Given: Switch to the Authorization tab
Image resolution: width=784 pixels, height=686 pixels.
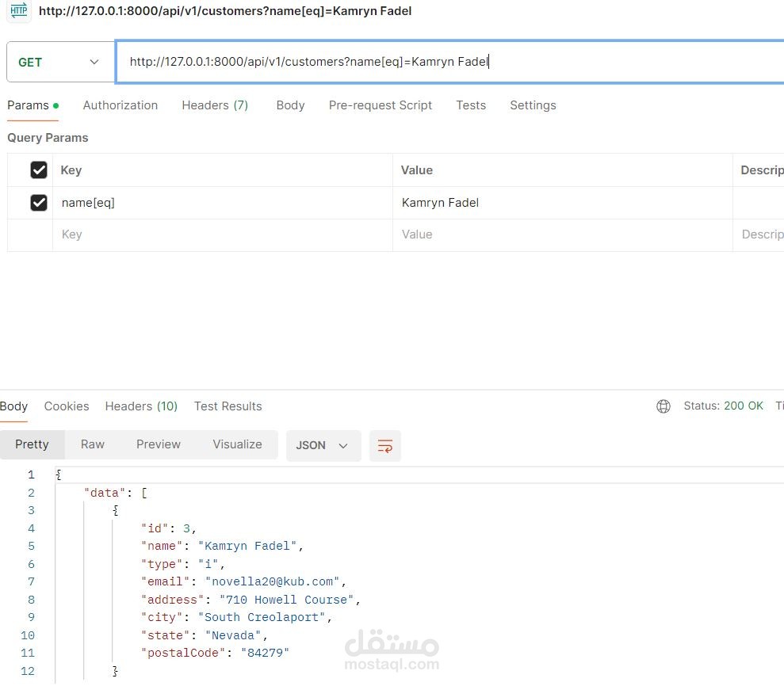Looking at the screenshot, I should pos(120,105).
